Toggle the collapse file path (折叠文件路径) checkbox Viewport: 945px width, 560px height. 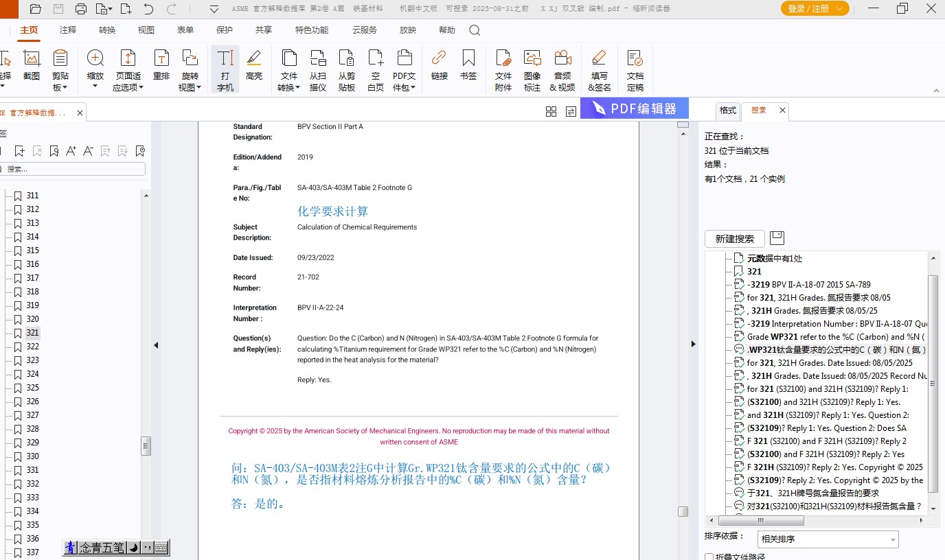pyautogui.click(x=709, y=557)
